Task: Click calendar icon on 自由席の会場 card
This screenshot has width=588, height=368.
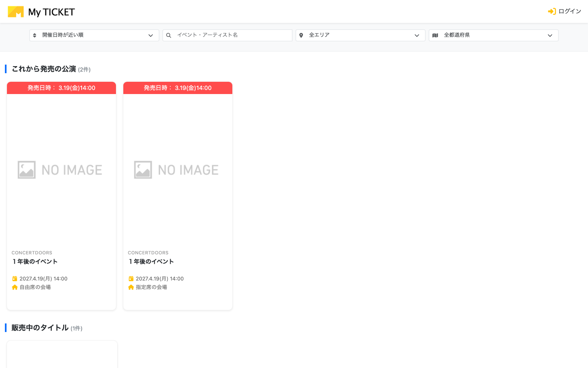Action: tap(15, 278)
